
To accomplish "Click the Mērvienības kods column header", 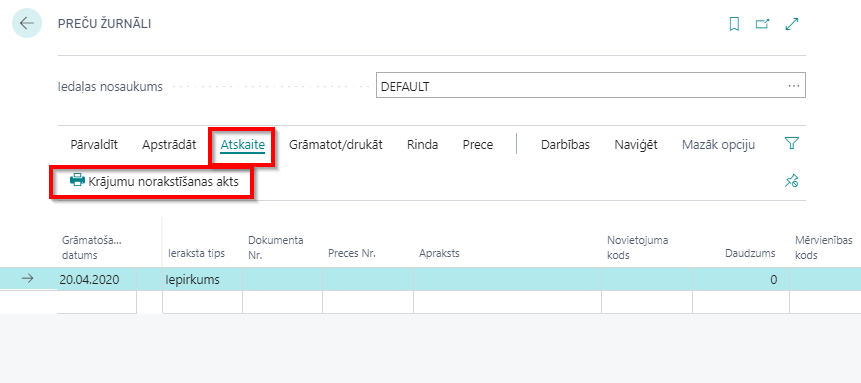I will [x=824, y=248].
